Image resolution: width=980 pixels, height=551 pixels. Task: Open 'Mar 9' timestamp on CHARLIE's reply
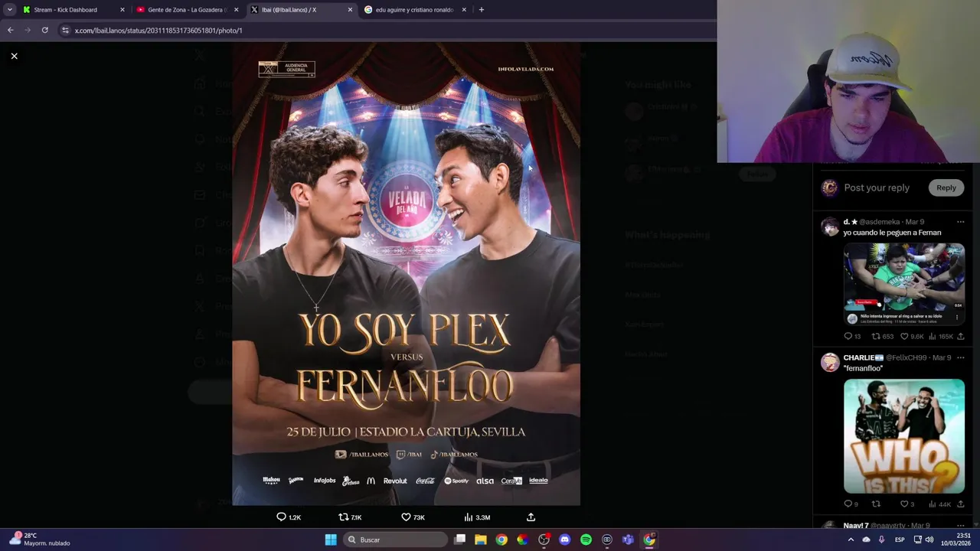[x=942, y=357]
